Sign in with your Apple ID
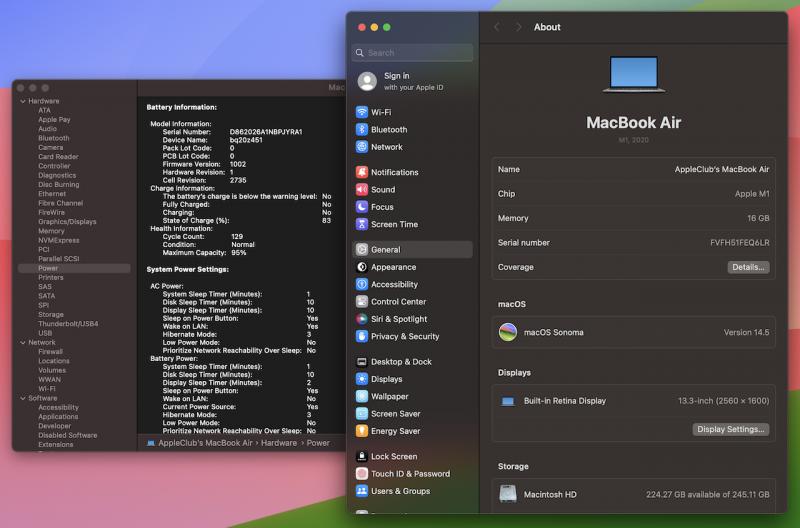The width and height of the screenshot is (800, 528). (x=399, y=81)
